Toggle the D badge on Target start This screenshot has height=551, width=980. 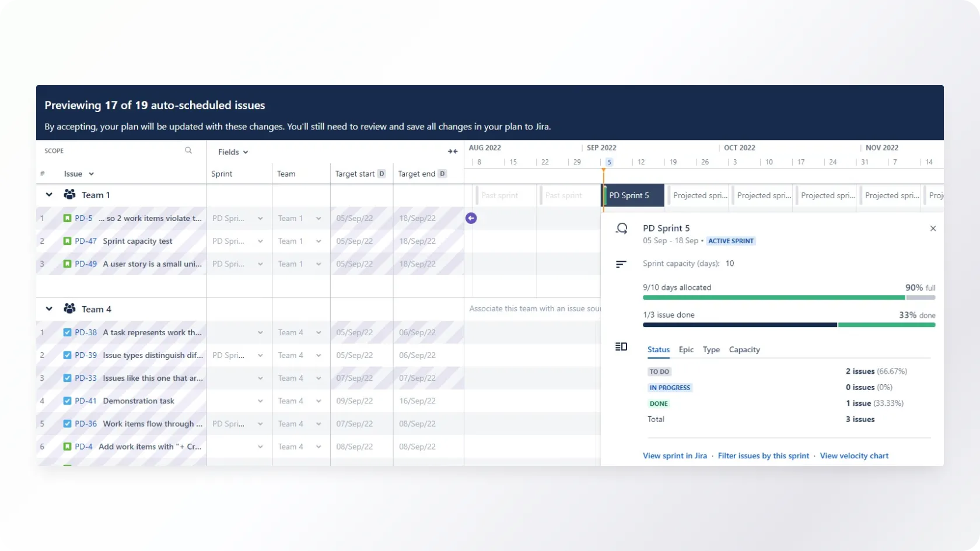[381, 174]
